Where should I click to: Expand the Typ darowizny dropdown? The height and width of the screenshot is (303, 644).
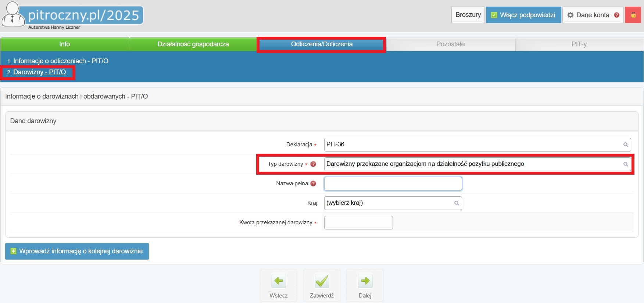click(x=477, y=164)
